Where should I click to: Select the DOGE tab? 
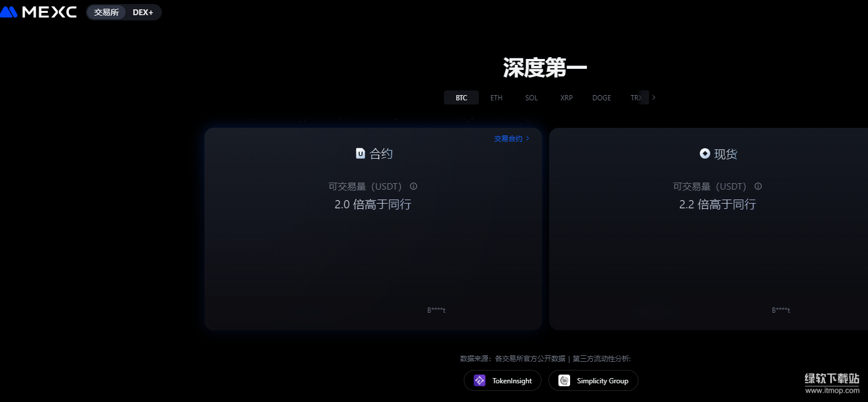(602, 97)
